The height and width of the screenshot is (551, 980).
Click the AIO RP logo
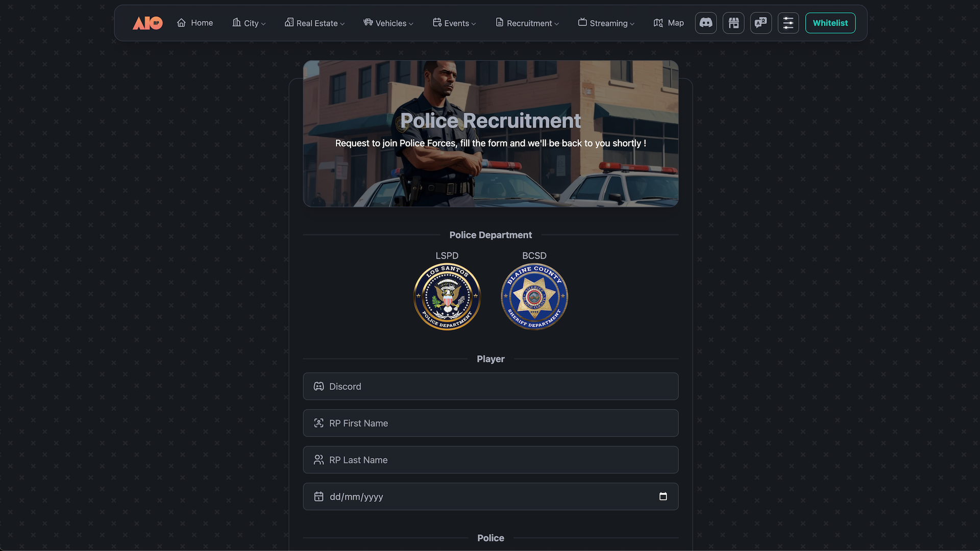coord(148,23)
